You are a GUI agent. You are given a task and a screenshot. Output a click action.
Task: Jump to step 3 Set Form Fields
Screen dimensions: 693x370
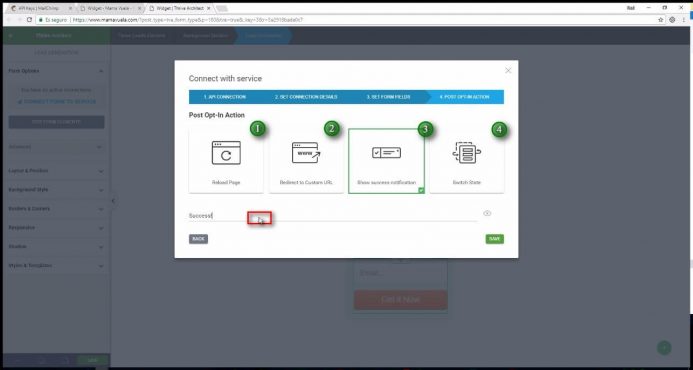pyautogui.click(x=388, y=97)
